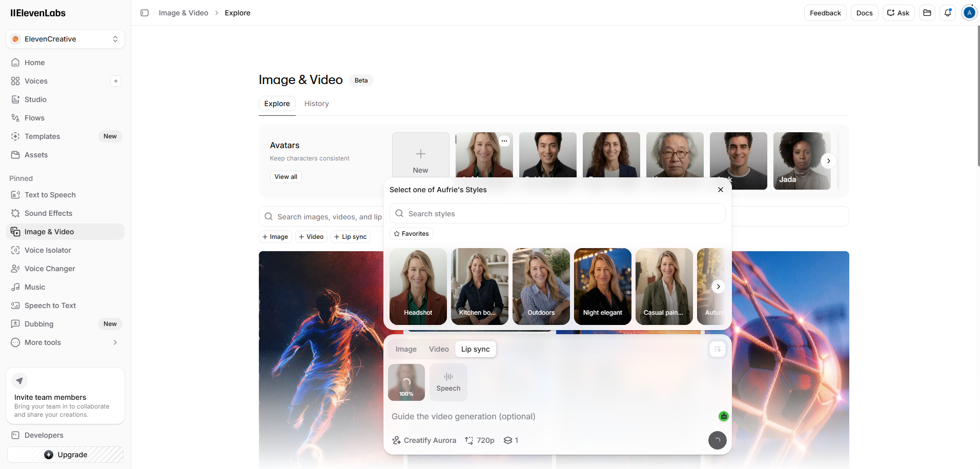Screen dimensions: 980x469
Task: Click search images and videos field
Action: click(321, 217)
